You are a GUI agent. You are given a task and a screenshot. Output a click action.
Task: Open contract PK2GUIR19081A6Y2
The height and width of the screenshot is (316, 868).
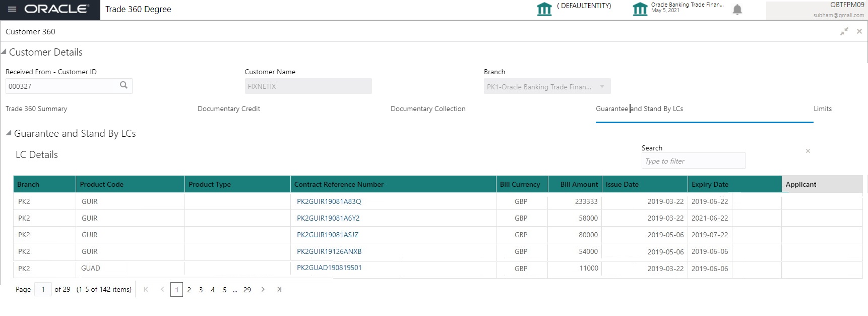click(328, 218)
